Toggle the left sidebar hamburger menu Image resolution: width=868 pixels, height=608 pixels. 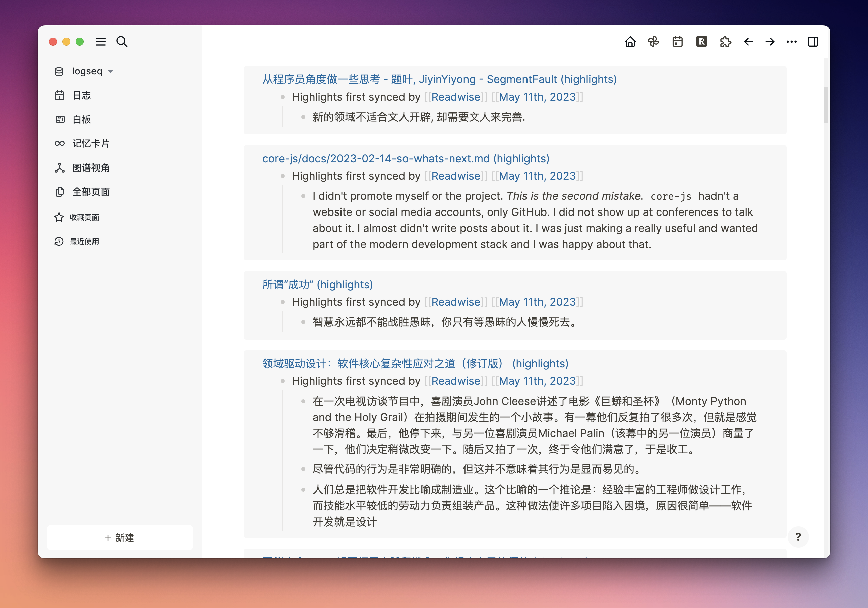tap(100, 42)
